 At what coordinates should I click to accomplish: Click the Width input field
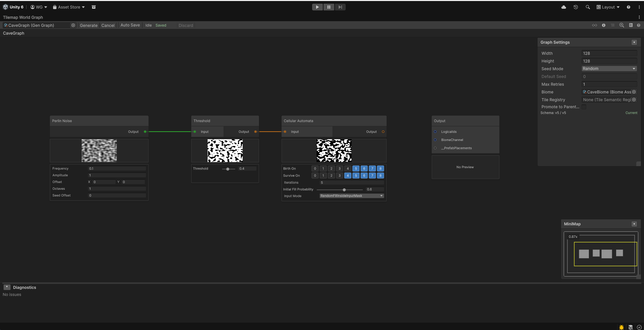click(x=609, y=53)
